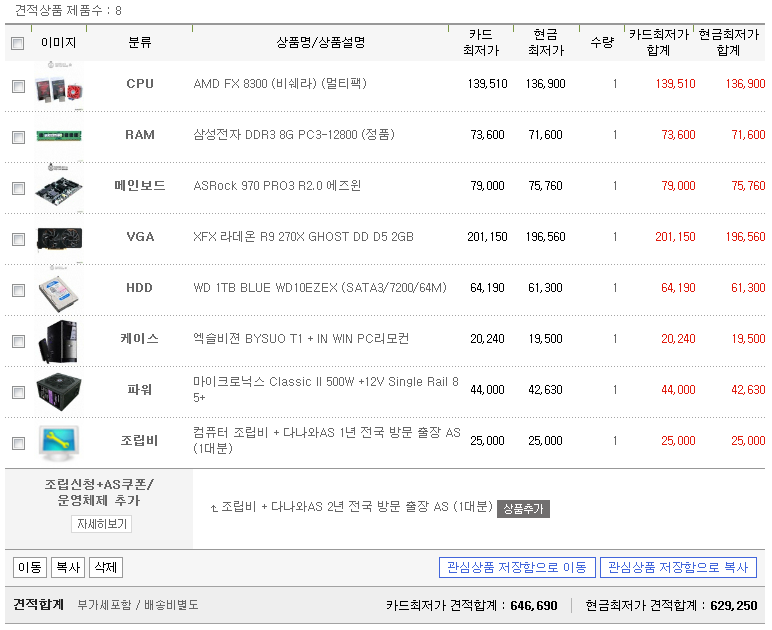The width and height of the screenshot is (772, 630).
Task: Open the WD 1TB Blue hard drive image
Action: (58, 288)
